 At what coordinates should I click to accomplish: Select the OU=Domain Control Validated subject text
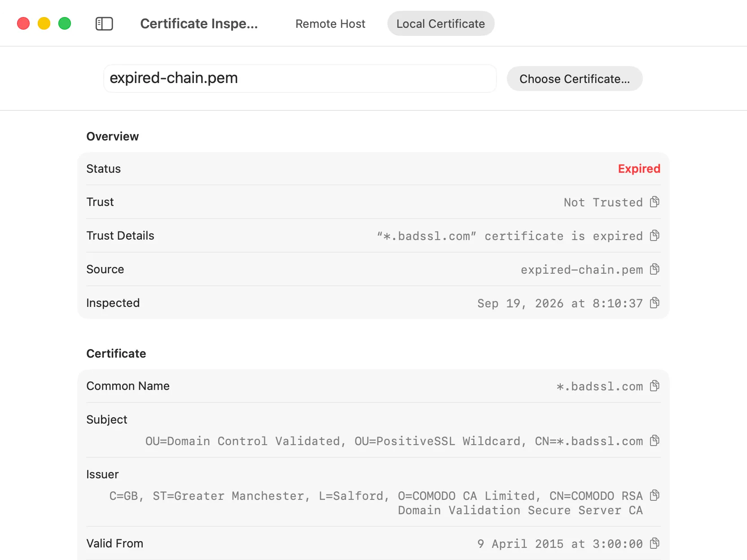[x=394, y=441]
